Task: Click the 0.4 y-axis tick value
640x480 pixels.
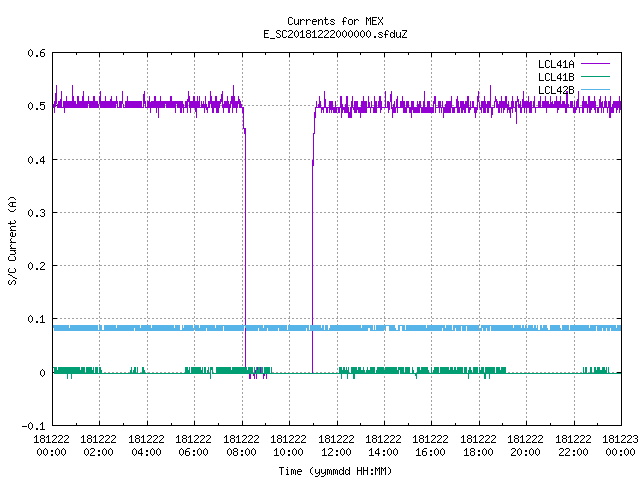Action: tap(36, 160)
